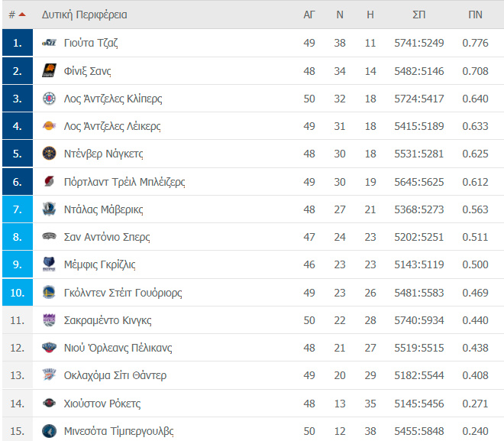
Task: Open the Σακραμέντο Κινγκς team link
Action: click(x=108, y=320)
